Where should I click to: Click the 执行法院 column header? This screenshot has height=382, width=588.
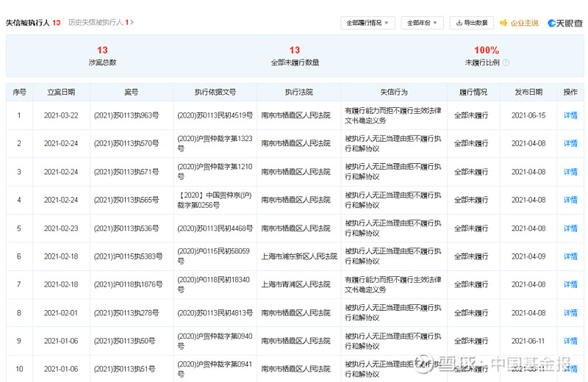pyautogui.click(x=299, y=93)
